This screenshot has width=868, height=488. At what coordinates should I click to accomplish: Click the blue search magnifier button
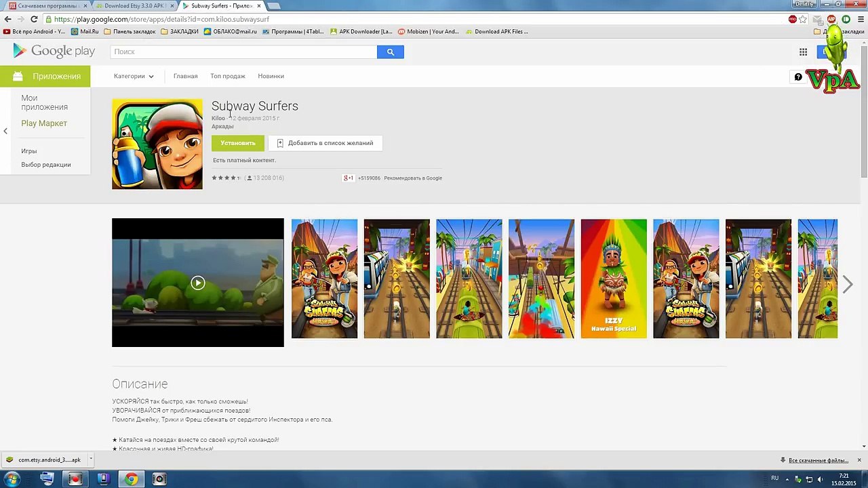(x=391, y=52)
